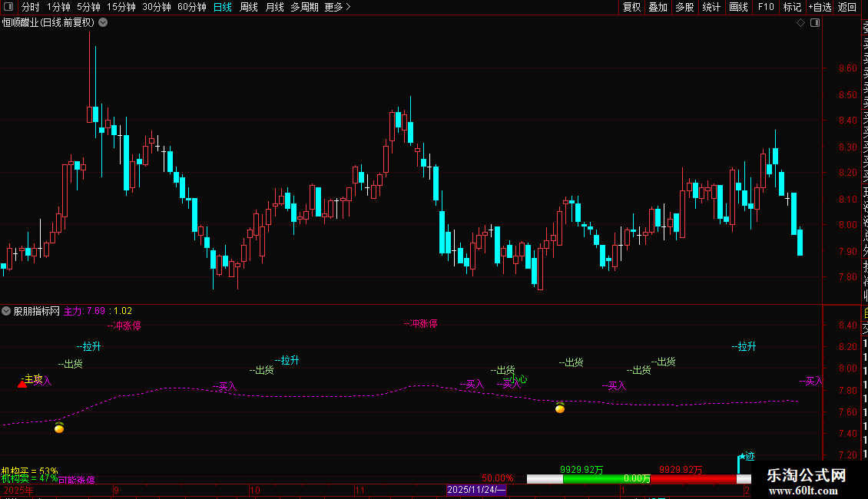Click the white segment left of the green bar
The image size is (868, 499).
click(x=545, y=479)
